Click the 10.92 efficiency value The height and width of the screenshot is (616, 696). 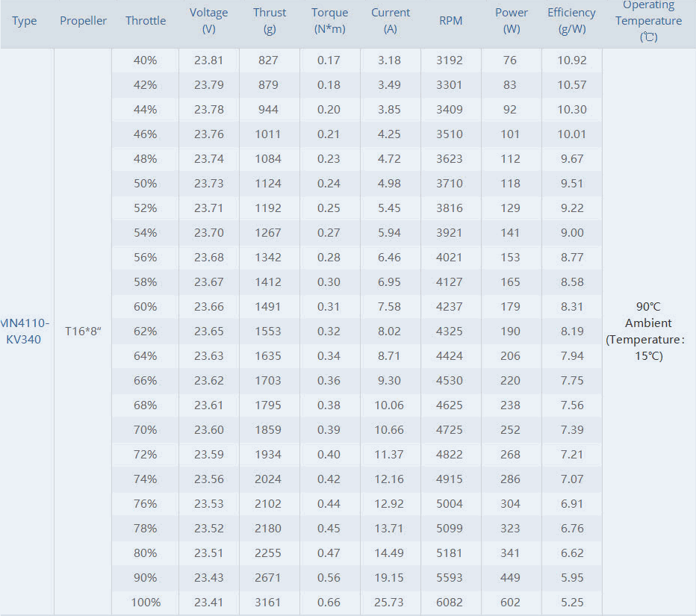tap(572, 60)
